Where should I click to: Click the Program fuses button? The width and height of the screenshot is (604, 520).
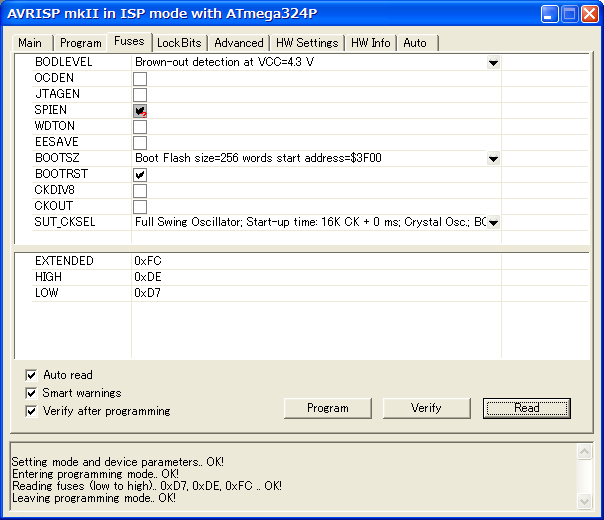click(x=328, y=408)
